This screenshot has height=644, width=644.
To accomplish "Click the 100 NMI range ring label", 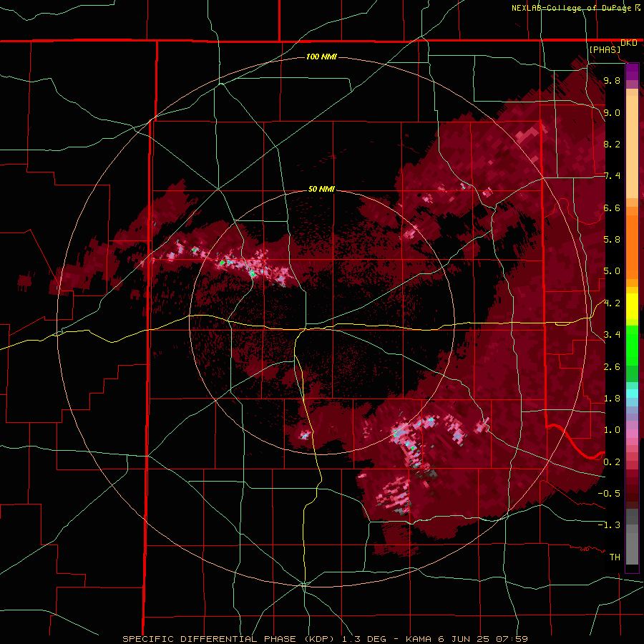I will click(321, 57).
